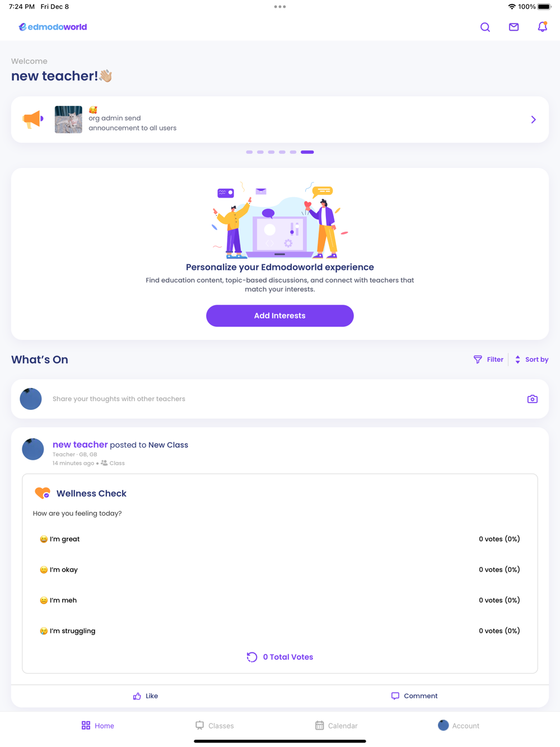
Task: Select the "I'm okay" poll option
Action: [279, 569]
